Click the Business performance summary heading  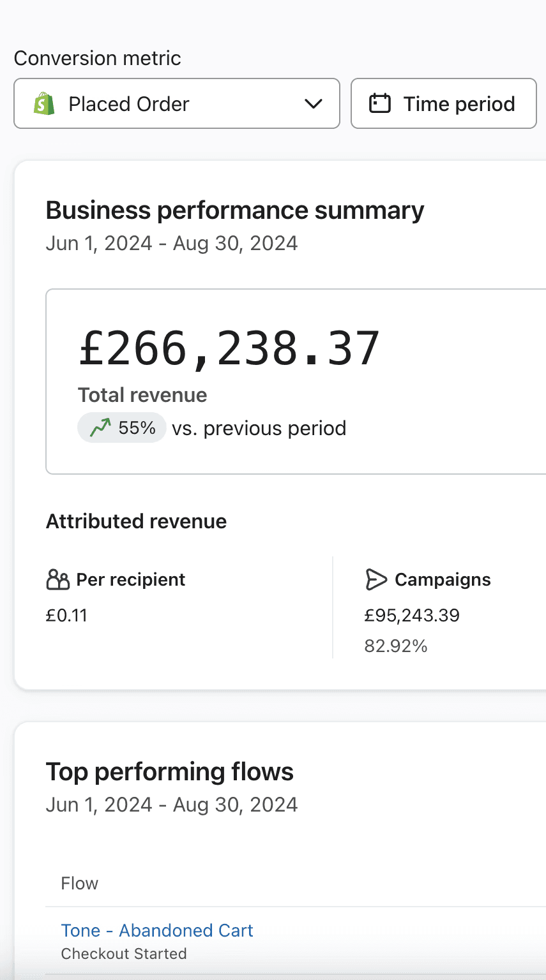[x=235, y=210]
